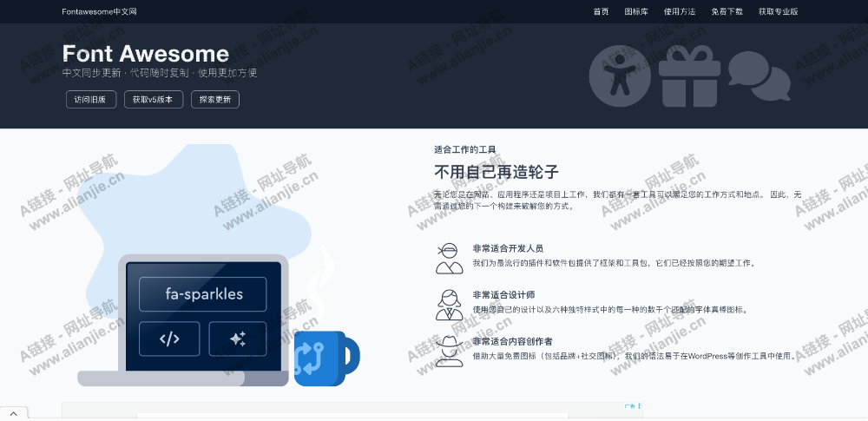Image resolution: width=868 pixels, height=421 pixels.
Task: Expand the bottom-left up-chevron tab
Action: [x=14, y=413]
